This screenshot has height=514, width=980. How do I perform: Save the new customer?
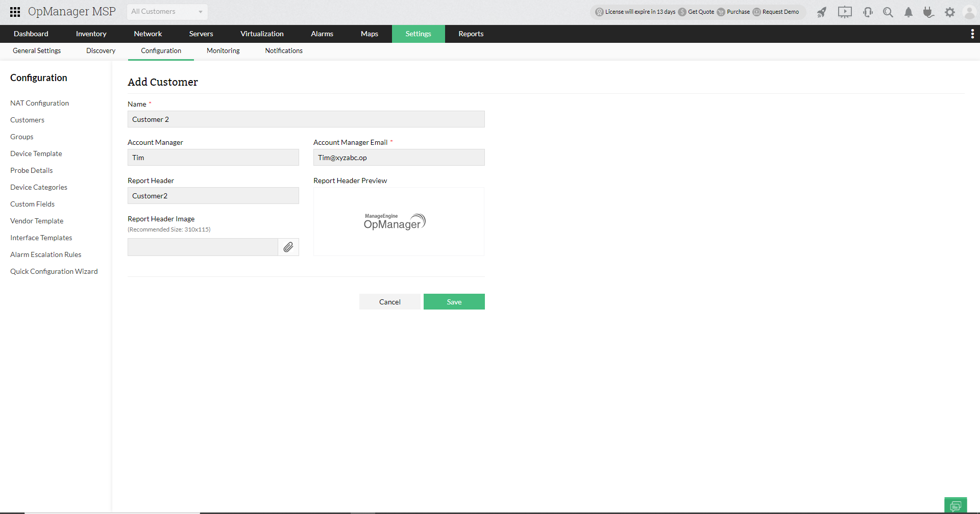pos(454,301)
